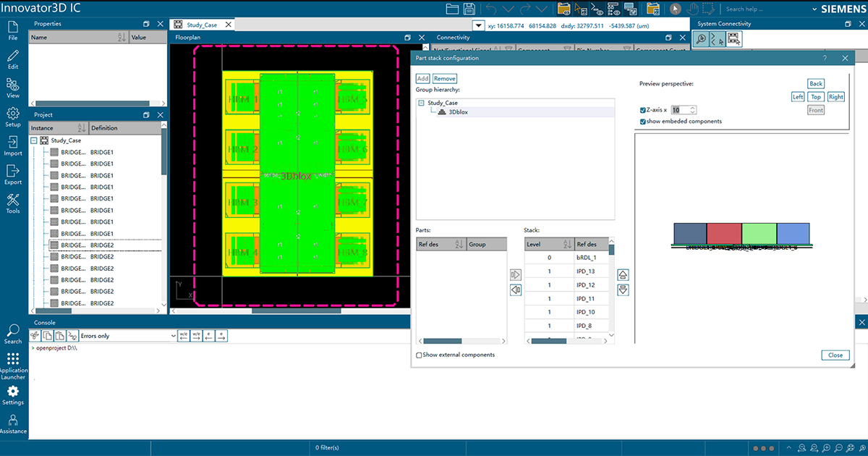
Task: Click move part out of stack arrow
Action: (516, 290)
